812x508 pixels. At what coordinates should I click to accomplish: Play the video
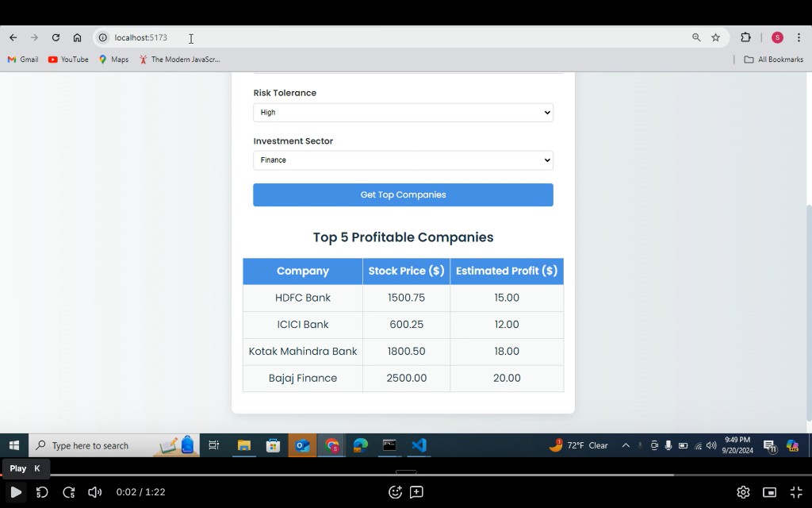pyautogui.click(x=16, y=492)
